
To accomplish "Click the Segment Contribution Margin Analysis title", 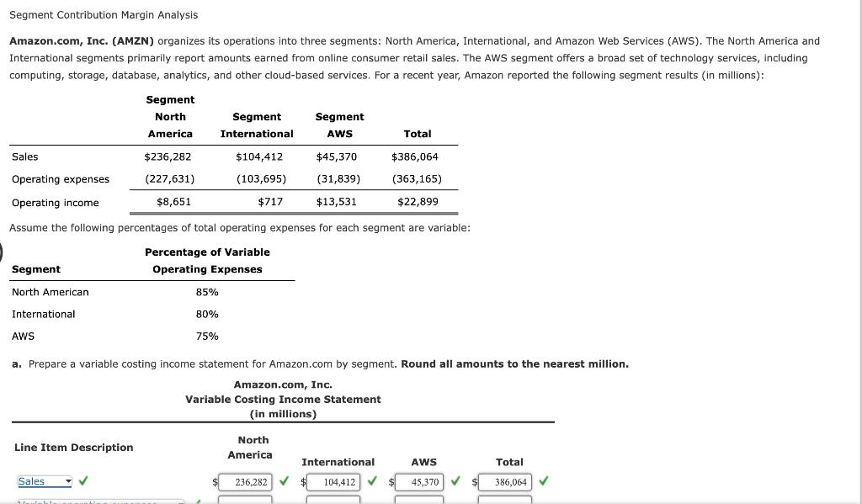I will 103,14.
